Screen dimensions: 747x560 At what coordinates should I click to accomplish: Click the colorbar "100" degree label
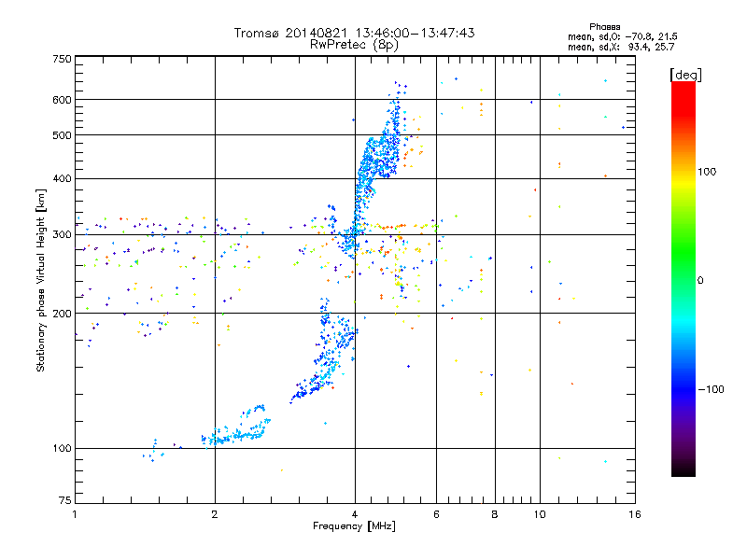[707, 172]
